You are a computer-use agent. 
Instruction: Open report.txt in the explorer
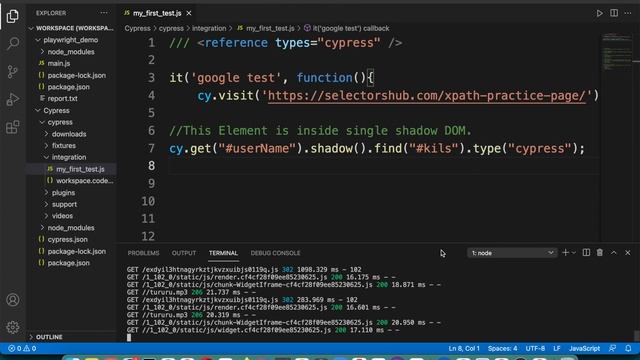coord(62,98)
